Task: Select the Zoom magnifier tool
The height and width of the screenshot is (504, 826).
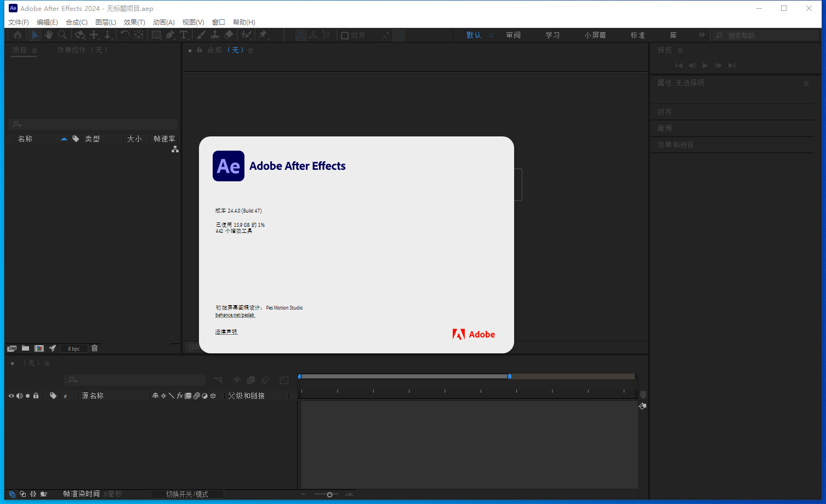Action: tap(62, 35)
